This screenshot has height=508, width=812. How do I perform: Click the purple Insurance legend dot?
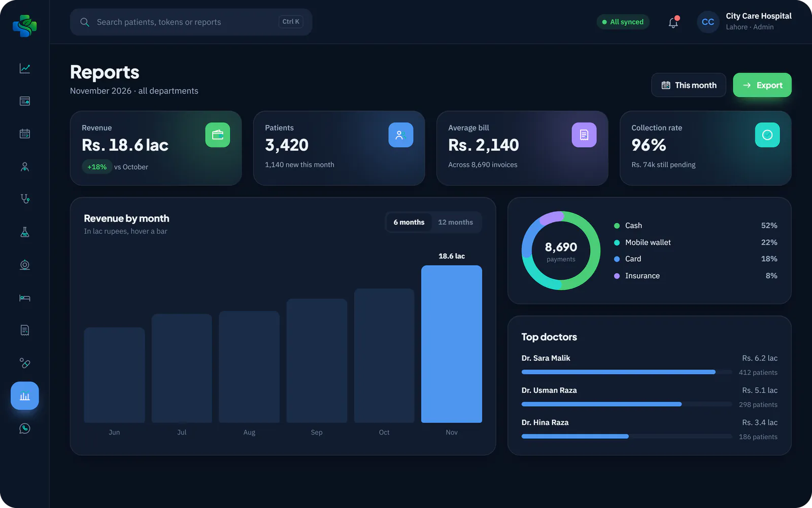click(x=617, y=276)
